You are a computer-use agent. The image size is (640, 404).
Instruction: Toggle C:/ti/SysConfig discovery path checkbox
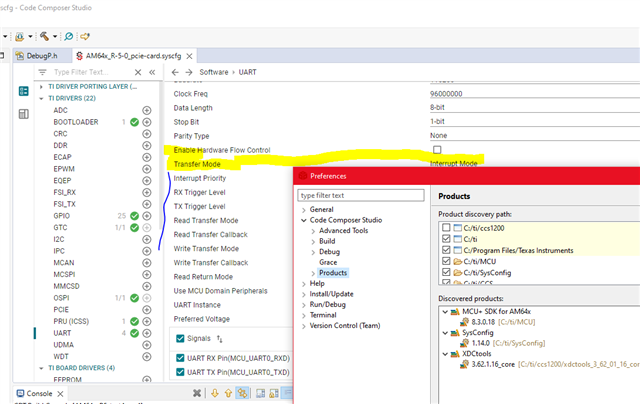tap(446, 272)
